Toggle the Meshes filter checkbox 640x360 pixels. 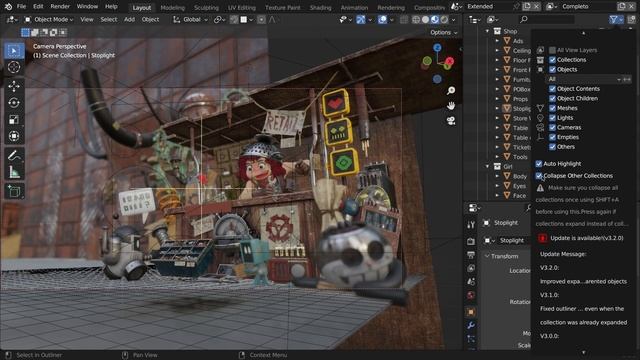point(552,108)
